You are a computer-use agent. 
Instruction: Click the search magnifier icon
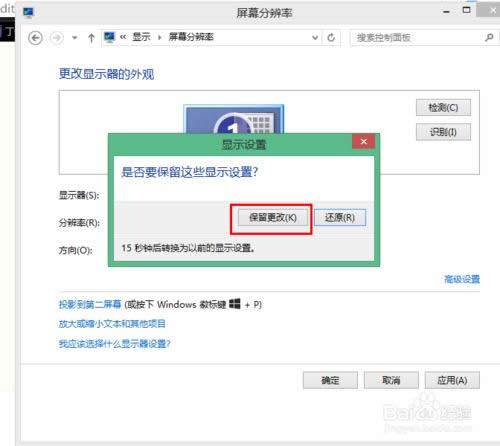pyautogui.click(x=489, y=37)
